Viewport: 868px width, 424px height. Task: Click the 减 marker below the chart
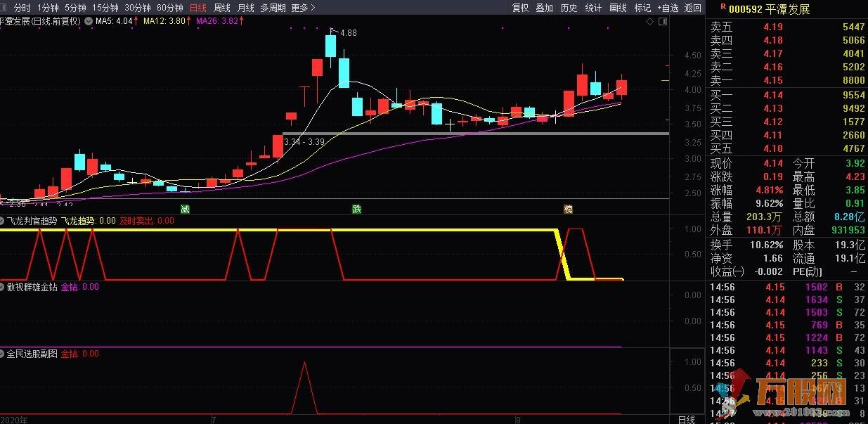(x=185, y=209)
